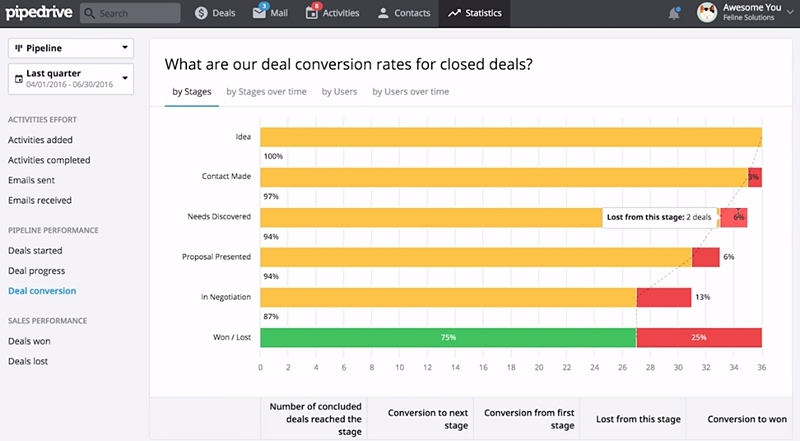Click the red 25% Lost bar segment
The image size is (800, 441).
699,338
